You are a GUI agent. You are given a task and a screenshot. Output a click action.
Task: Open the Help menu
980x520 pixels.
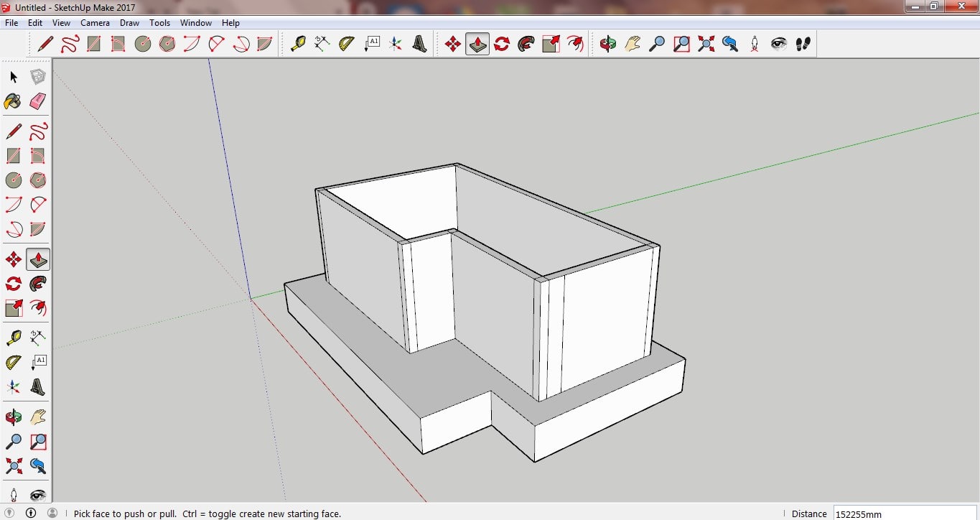click(230, 23)
